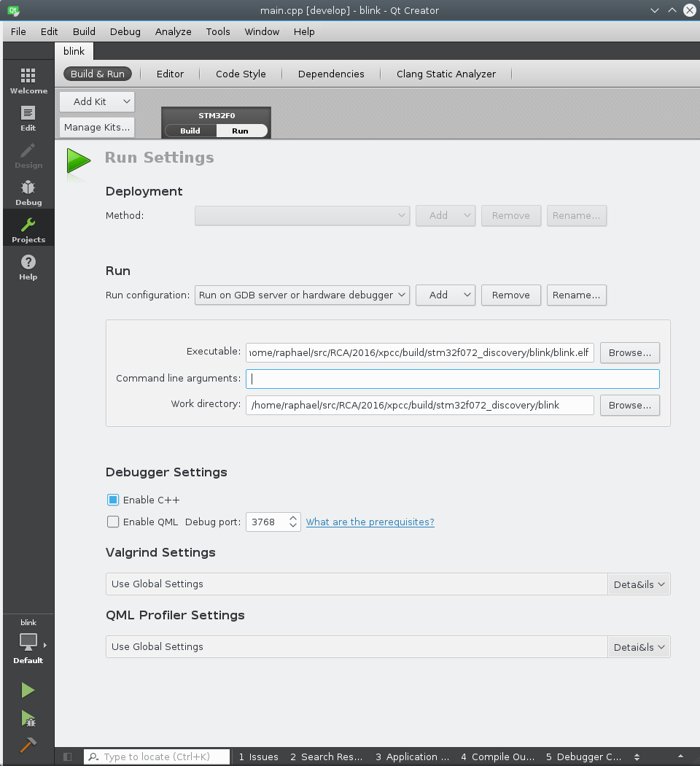Open the Add dropdown under Deployment
The image size is (700, 766).
click(x=446, y=215)
